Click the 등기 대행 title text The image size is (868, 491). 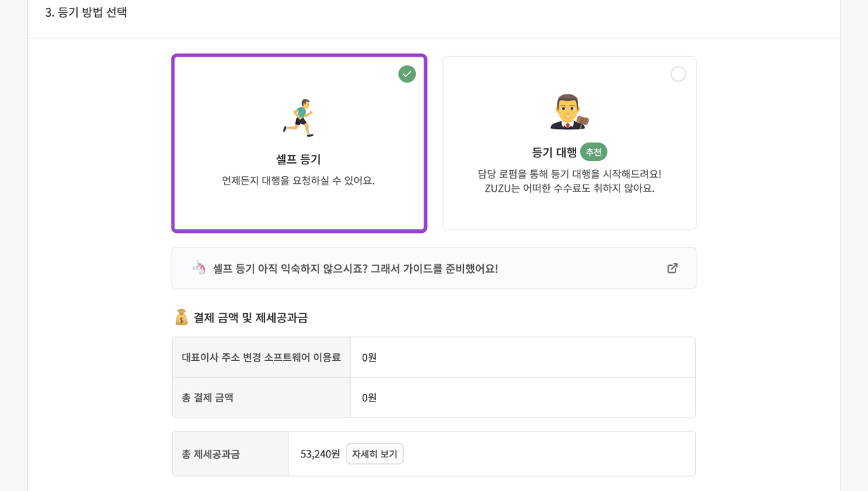tap(554, 152)
